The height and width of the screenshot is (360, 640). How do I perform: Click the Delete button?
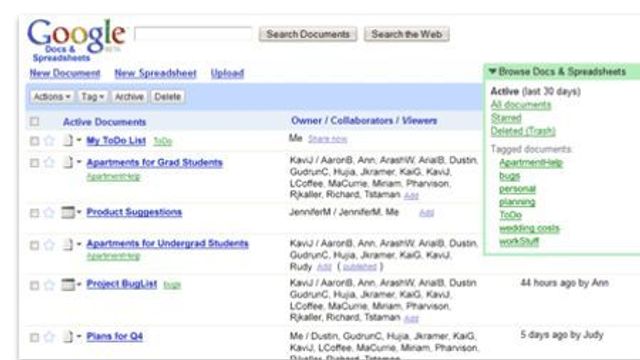click(x=168, y=97)
